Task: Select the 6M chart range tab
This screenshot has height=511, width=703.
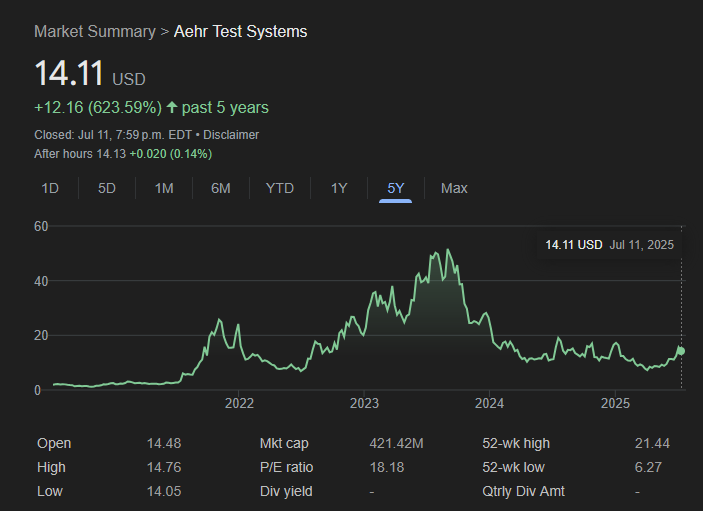Action: click(221, 188)
